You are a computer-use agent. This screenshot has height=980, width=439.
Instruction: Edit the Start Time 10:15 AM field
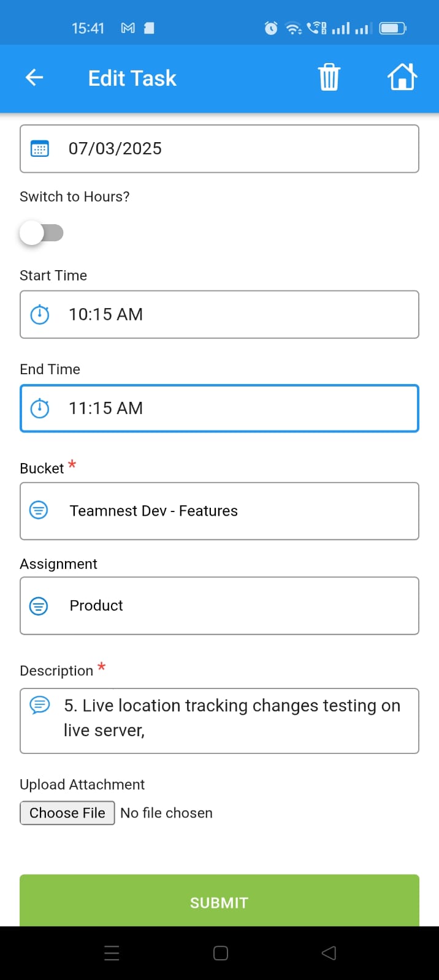[x=233, y=314]
